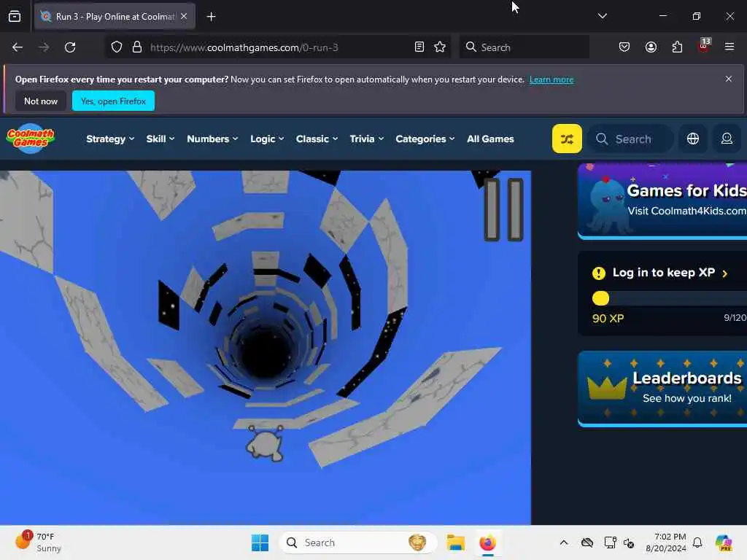Click the Coolmath search magnifier icon
Image resolution: width=747 pixels, height=560 pixels.
click(602, 139)
